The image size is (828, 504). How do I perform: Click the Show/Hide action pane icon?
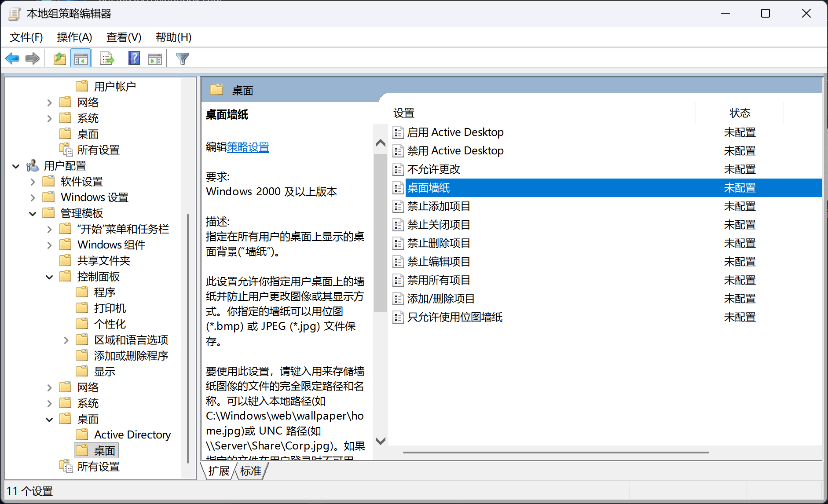[x=155, y=58]
